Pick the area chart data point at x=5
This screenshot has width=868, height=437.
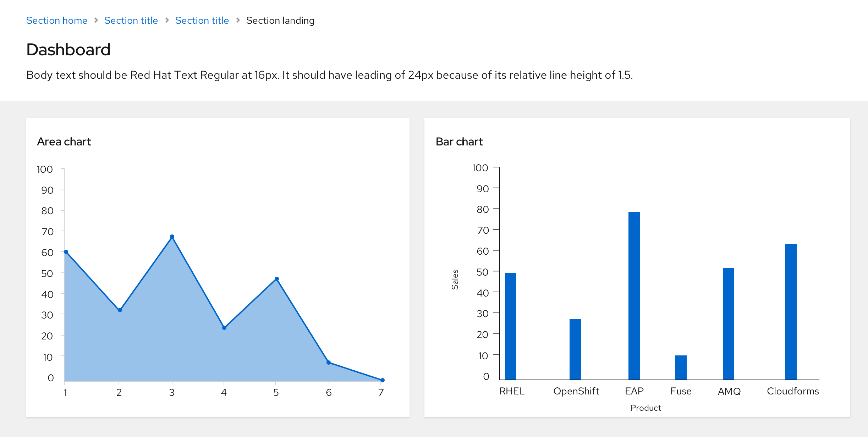pos(277,279)
